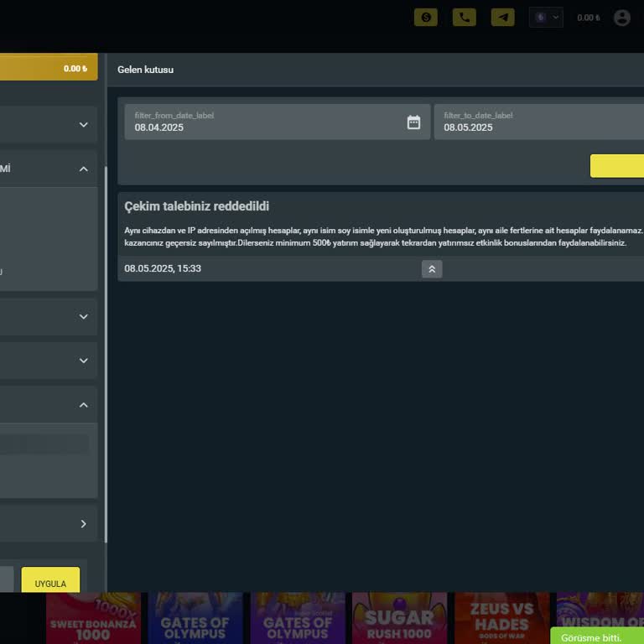Screen dimensions: 644x644
Task: Open the language selector dropdown in the header
Action: click(546, 18)
